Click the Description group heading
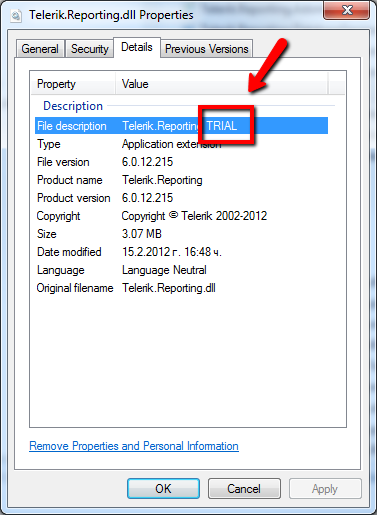Screen dimensions: 377x515 [x=73, y=106]
